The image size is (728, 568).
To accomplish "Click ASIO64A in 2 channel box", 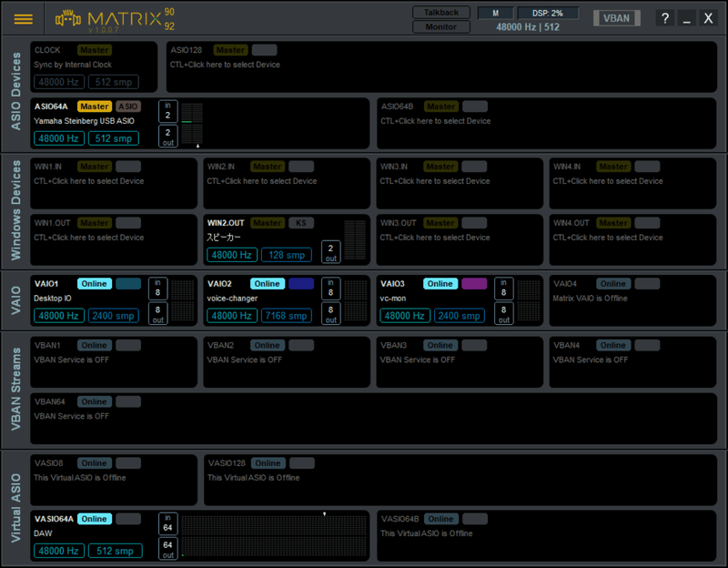I will click(167, 111).
